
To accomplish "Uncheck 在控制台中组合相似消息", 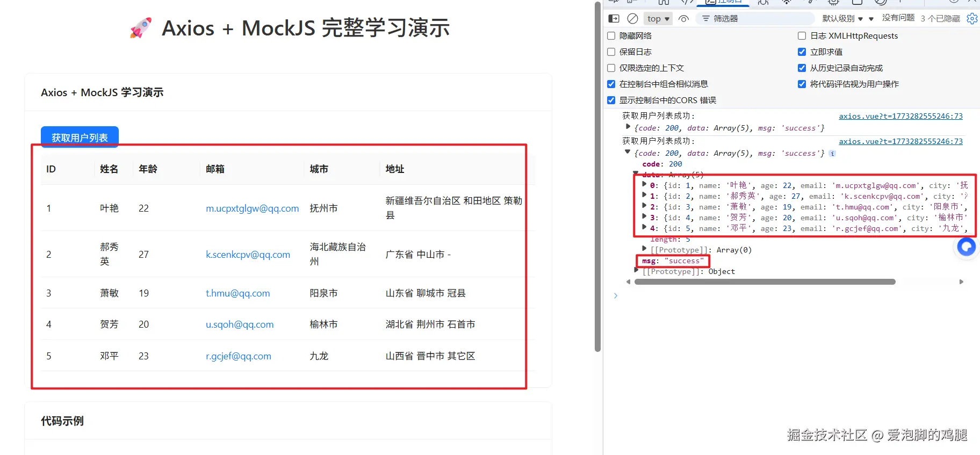I will tap(611, 84).
